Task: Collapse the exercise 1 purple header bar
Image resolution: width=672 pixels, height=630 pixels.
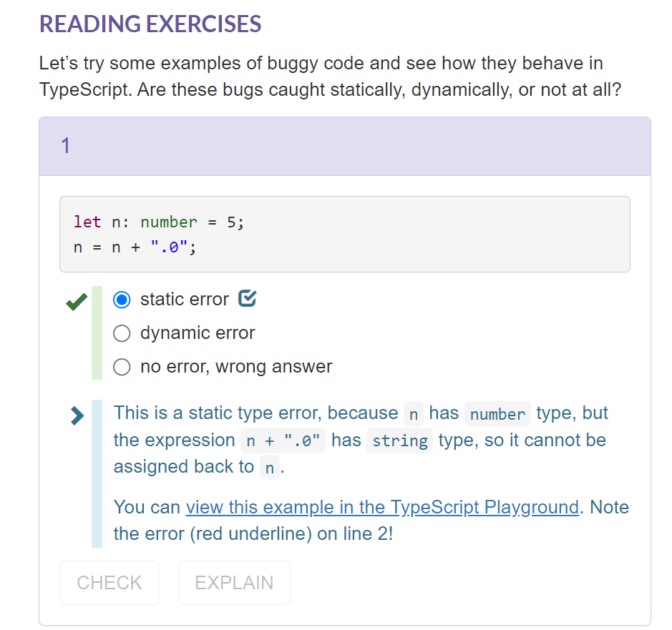Action: (344, 147)
